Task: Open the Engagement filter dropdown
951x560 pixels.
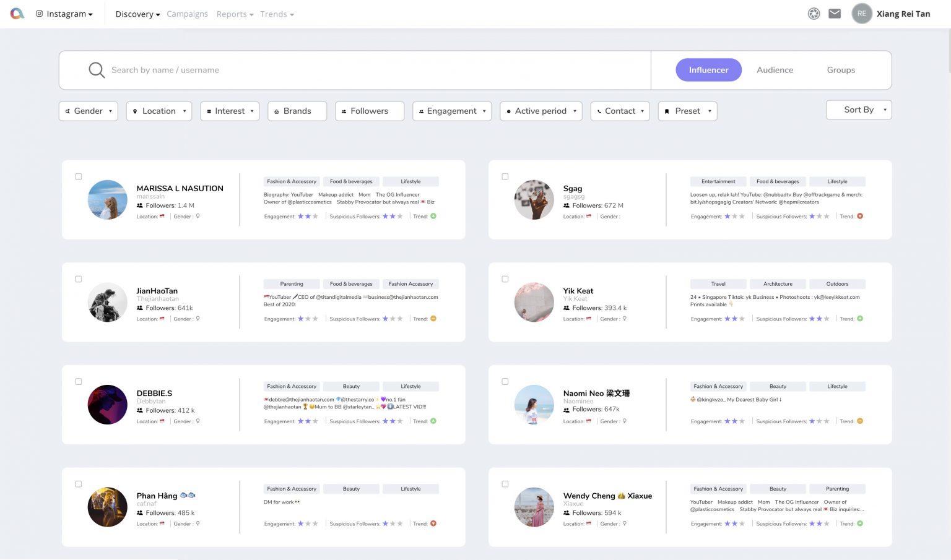Action: pos(452,111)
